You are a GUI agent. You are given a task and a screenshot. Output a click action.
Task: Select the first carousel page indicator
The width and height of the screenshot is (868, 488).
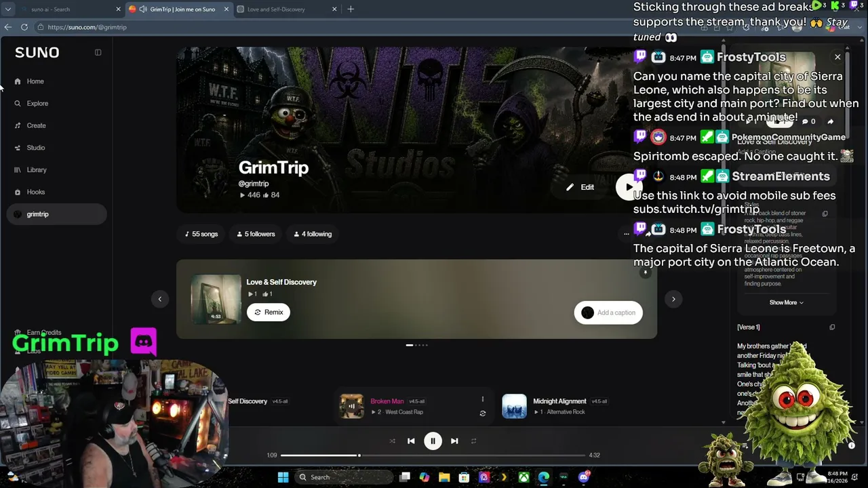click(x=409, y=345)
